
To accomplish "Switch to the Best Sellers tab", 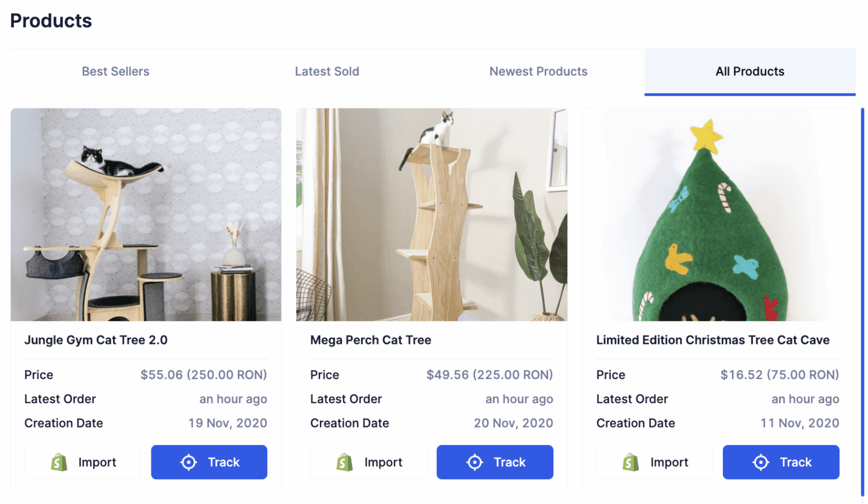I will pyautogui.click(x=115, y=71).
